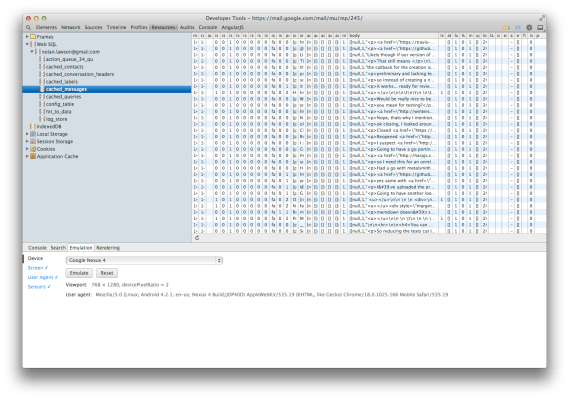Click the Local Storage icon
Screen dimensions: 569x399
(x=33, y=134)
